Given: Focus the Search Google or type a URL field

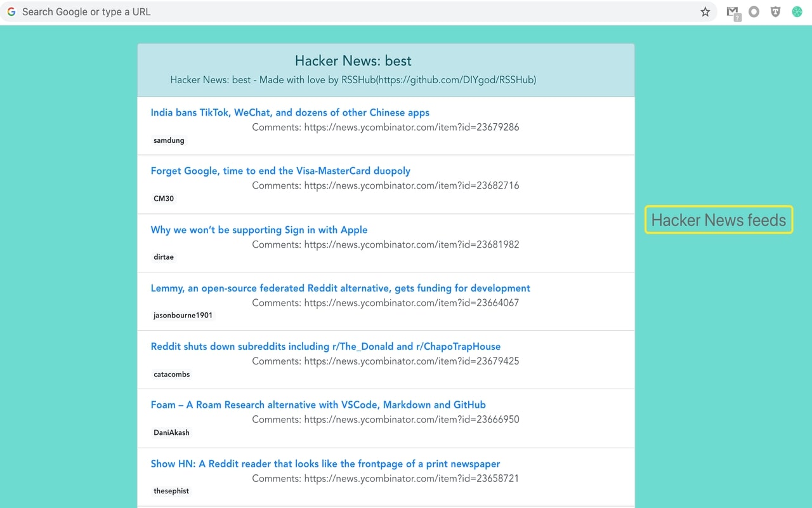Looking at the screenshot, I should coord(358,12).
